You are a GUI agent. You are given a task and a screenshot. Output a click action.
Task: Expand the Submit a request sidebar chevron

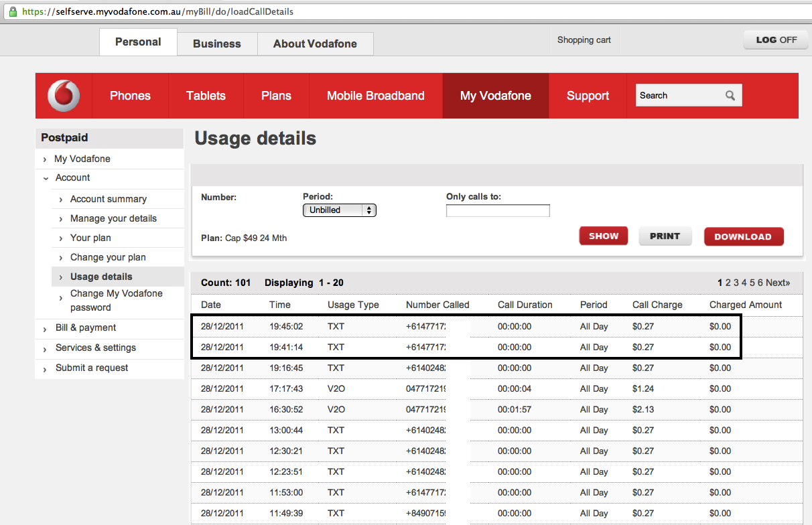click(x=45, y=368)
